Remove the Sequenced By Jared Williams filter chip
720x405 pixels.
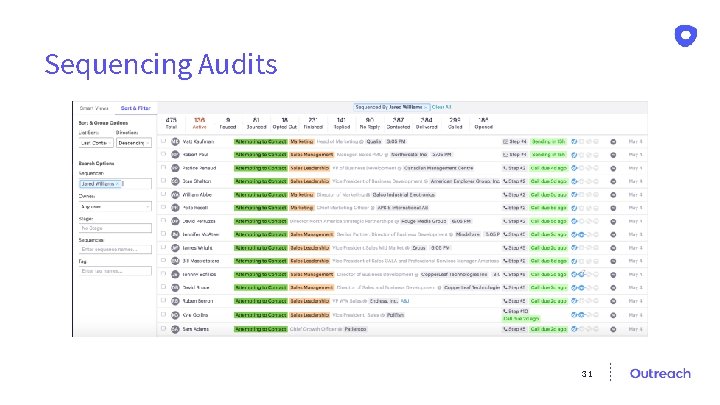tap(426, 107)
